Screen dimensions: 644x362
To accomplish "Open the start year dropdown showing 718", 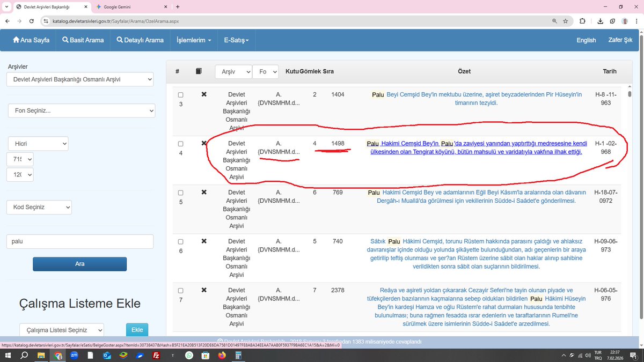I will pos(20,159).
